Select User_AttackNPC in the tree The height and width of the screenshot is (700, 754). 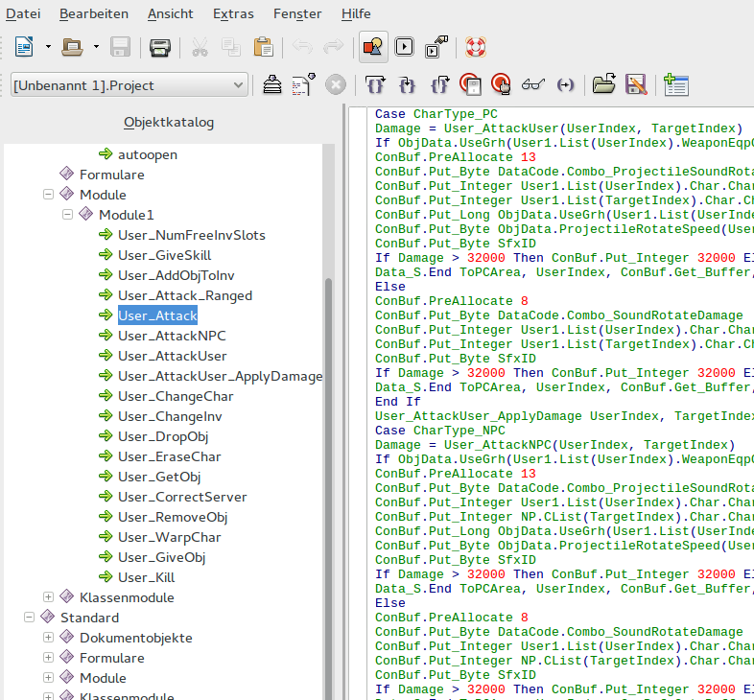click(x=172, y=336)
